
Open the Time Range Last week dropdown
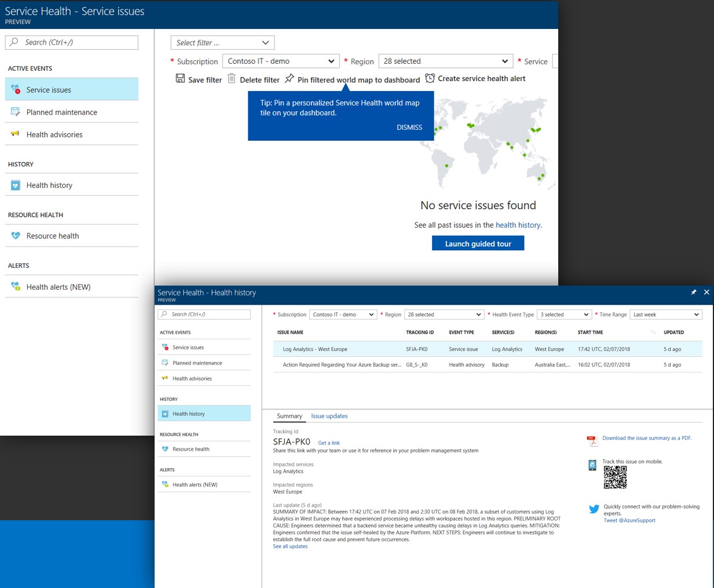[x=665, y=315]
